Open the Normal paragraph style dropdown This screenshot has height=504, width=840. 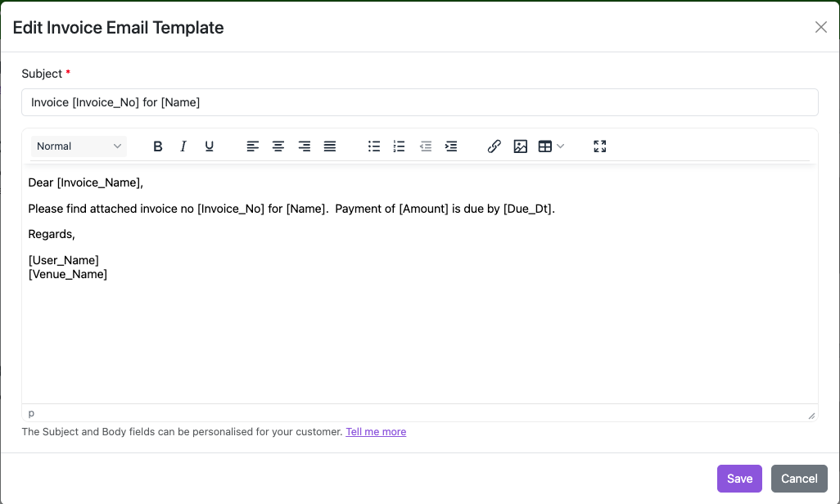79,146
